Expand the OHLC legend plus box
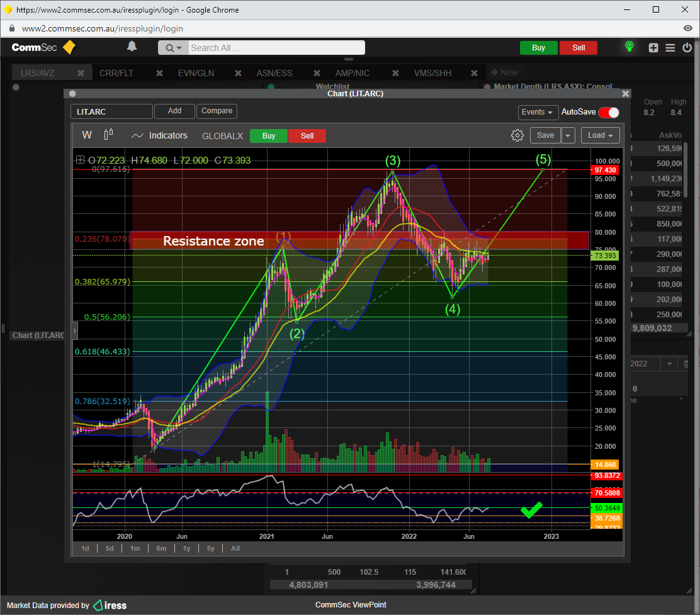The height and width of the screenshot is (615, 700). click(80, 160)
